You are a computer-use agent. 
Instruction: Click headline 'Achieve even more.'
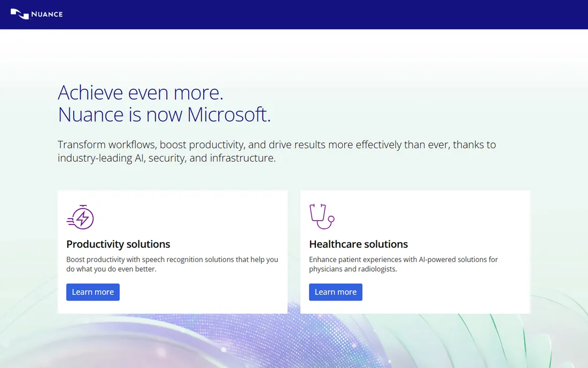point(141,93)
